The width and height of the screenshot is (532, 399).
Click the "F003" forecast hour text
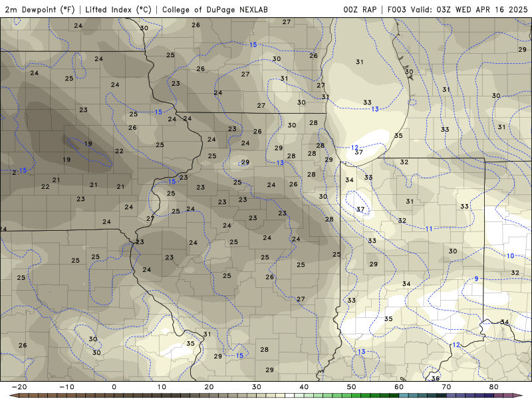point(396,9)
